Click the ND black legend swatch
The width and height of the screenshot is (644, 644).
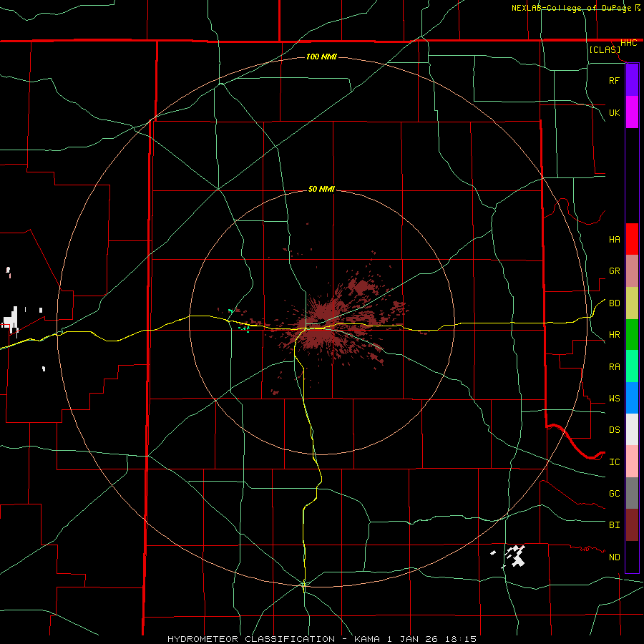pos(632,557)
